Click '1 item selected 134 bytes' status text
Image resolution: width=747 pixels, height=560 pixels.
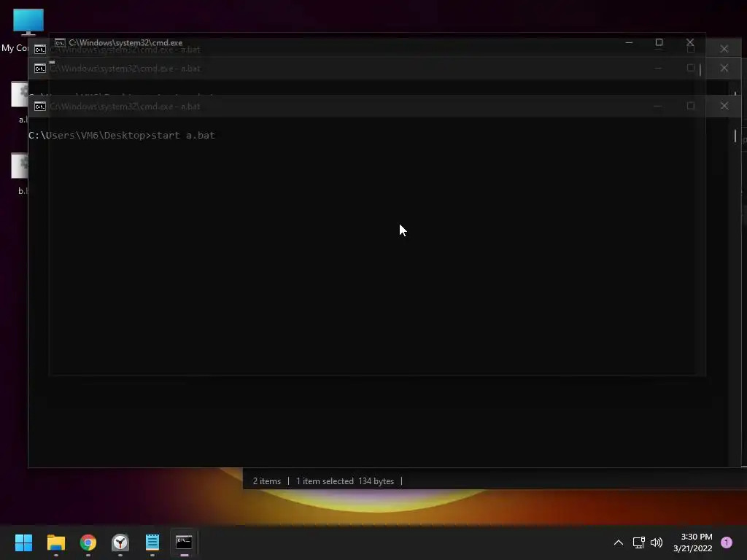(345, 481)
